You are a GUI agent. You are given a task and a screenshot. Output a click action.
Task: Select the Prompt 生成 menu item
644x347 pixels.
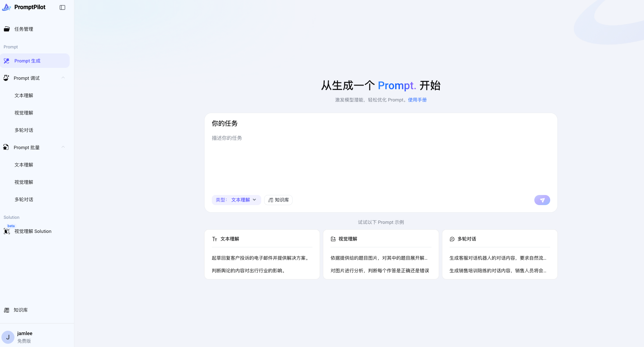coord(35,61)
